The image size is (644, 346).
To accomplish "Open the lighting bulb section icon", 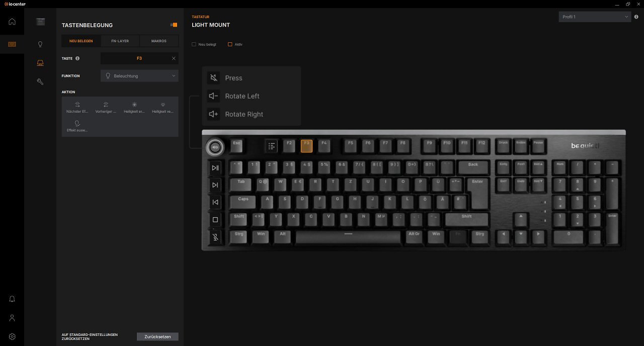I will tap(40, 44).
